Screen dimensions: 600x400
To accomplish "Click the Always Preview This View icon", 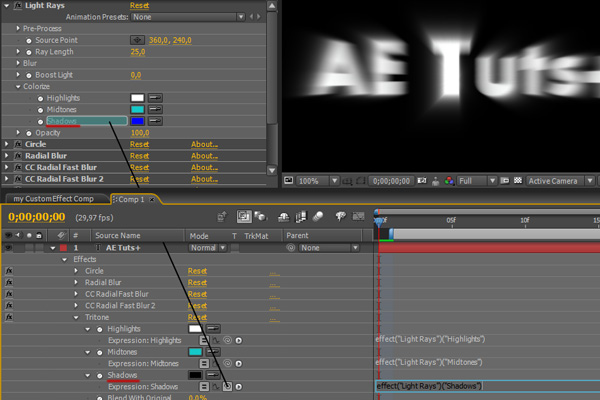I will tap(289, 180).
